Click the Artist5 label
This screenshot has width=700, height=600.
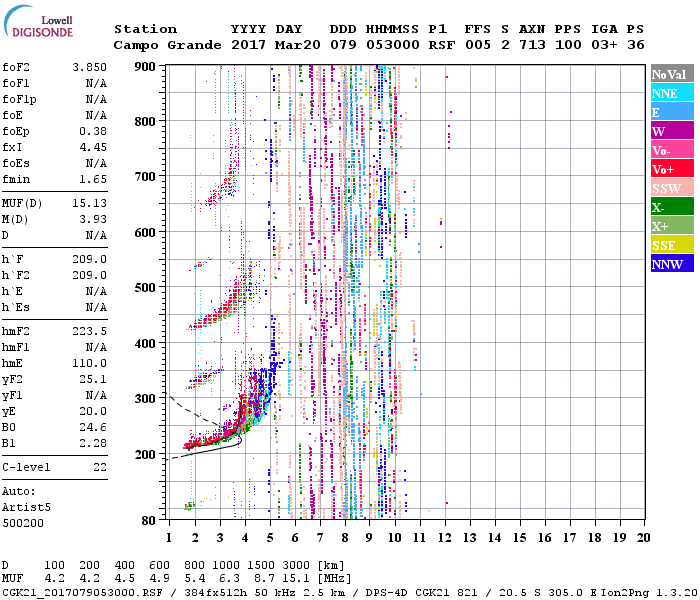point(26,508)
